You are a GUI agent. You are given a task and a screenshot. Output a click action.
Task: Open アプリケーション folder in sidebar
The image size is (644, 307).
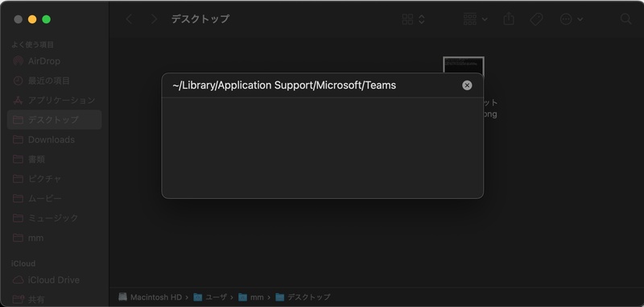tap(54, 100)
